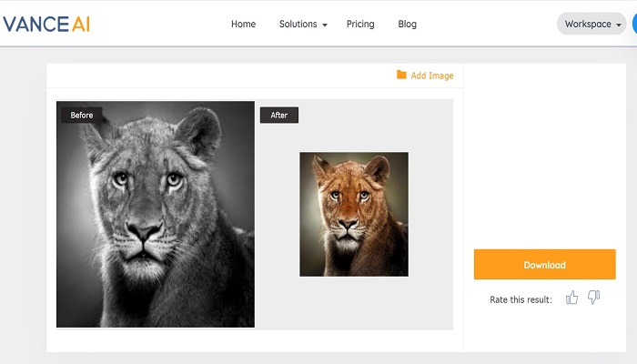Click the VanceAI logo
This screenshot has height=364, width=637.
pos(46,24)
